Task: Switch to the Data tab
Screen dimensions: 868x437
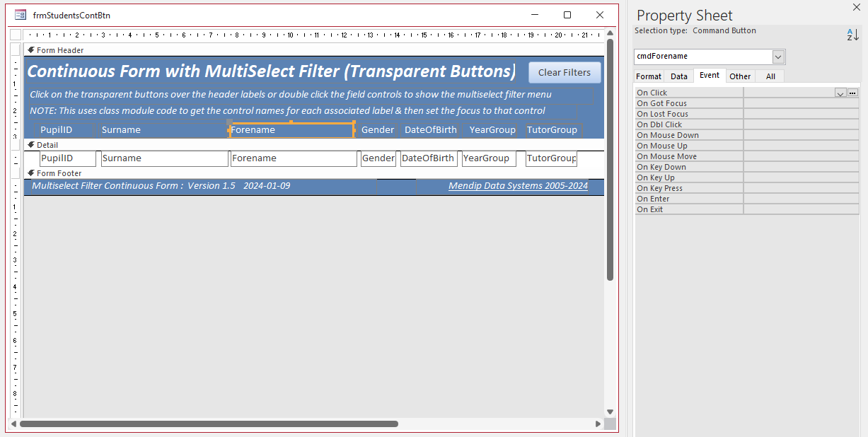Action: 679,76
